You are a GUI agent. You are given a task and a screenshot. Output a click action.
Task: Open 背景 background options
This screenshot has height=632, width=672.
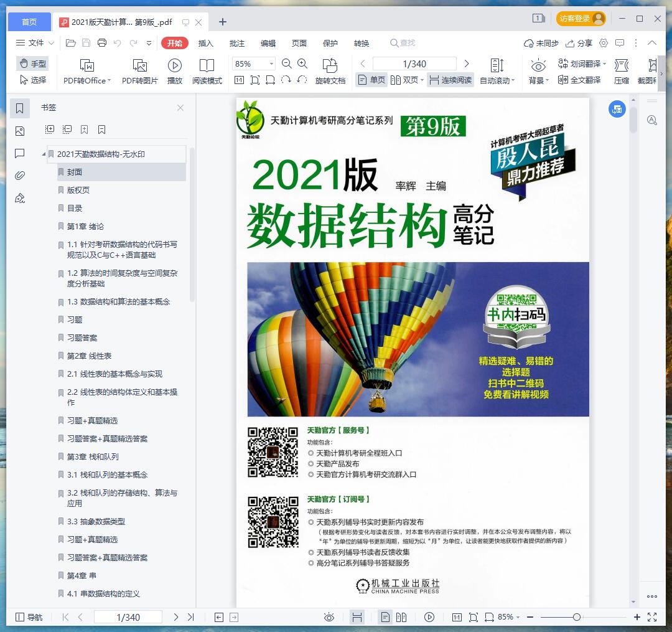click(538, 71)
